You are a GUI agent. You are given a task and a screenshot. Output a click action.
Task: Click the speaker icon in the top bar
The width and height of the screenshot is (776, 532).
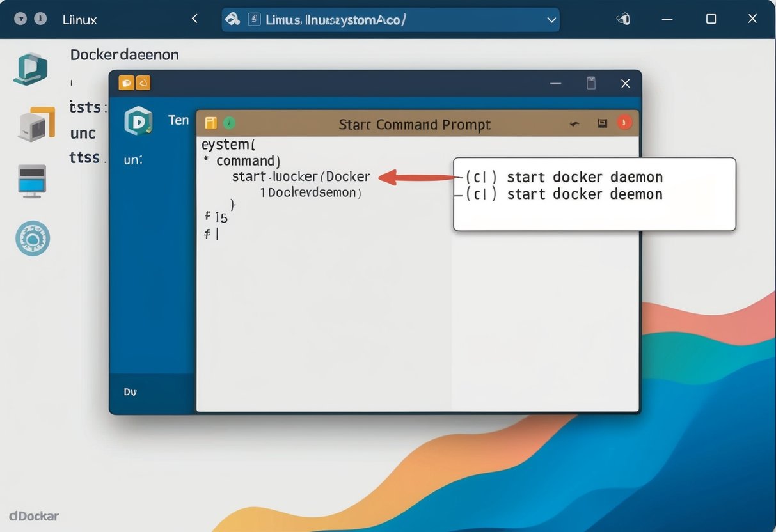point(622,19)
